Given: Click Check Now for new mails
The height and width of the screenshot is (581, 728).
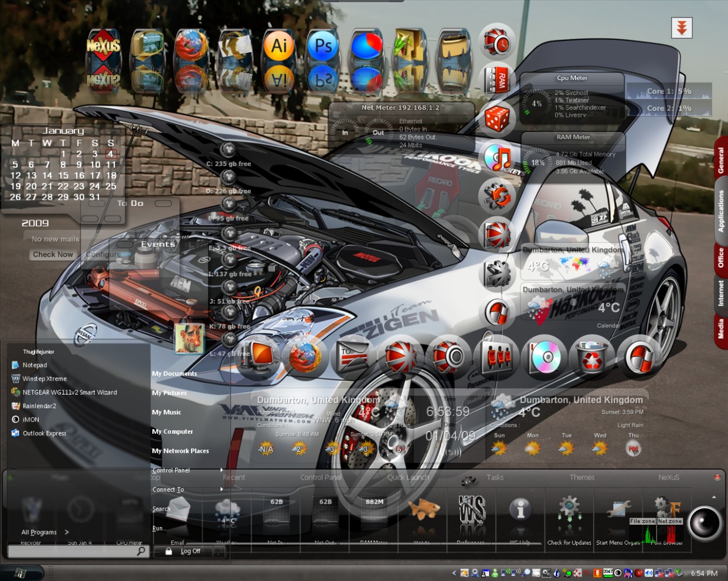Looking at the screenshot, I should click(53, 254).
